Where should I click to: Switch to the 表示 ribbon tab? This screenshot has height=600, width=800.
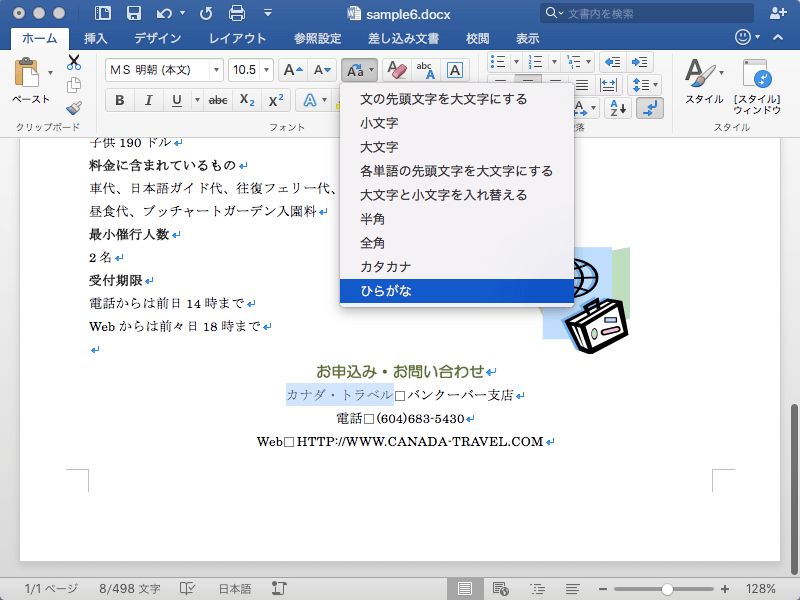click(527, 38)
